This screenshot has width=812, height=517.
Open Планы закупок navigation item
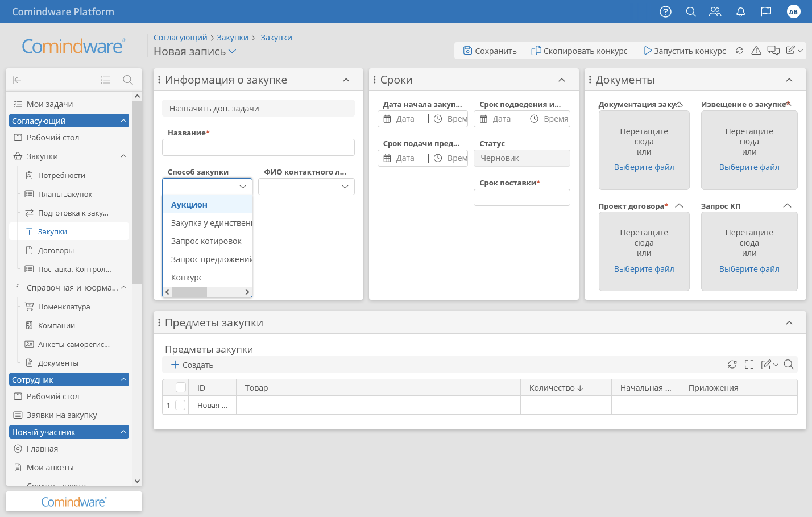point(65,194)
